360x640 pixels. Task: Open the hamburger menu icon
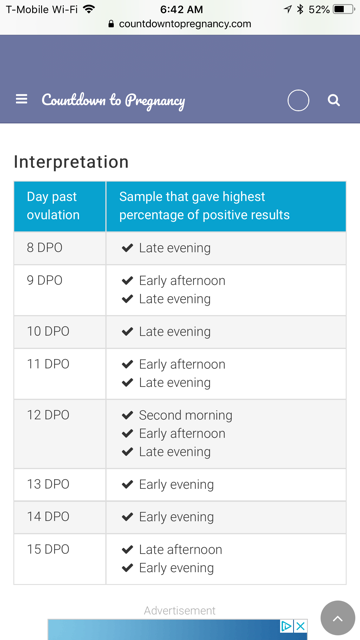point(22,99)
